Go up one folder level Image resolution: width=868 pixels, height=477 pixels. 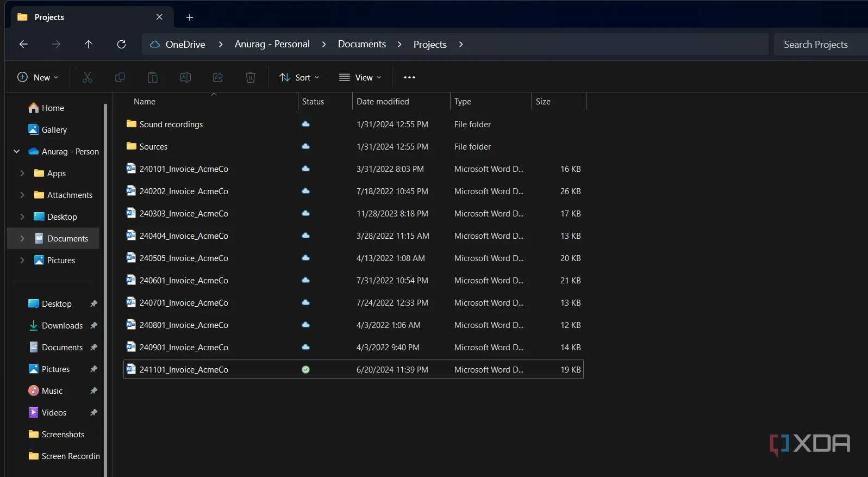point(89,44)
